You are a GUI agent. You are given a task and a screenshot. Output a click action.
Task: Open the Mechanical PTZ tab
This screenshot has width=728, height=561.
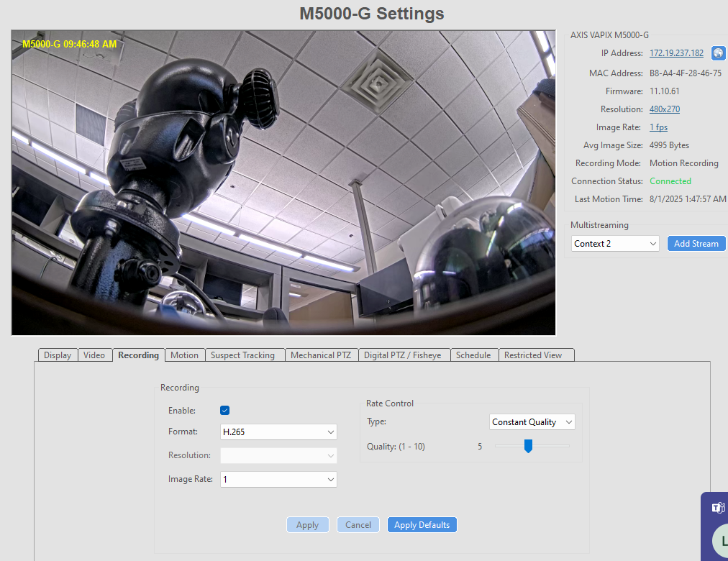click(x=321, y=355)
